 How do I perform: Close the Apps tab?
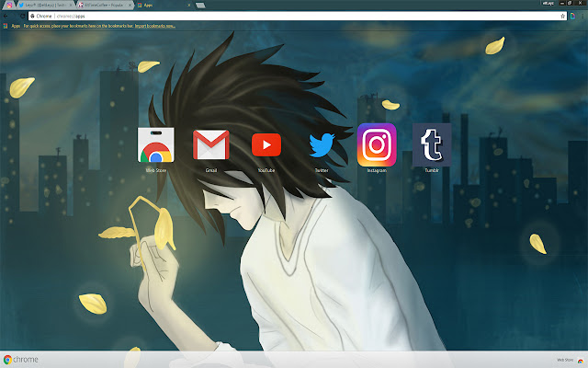pos(188,6)
